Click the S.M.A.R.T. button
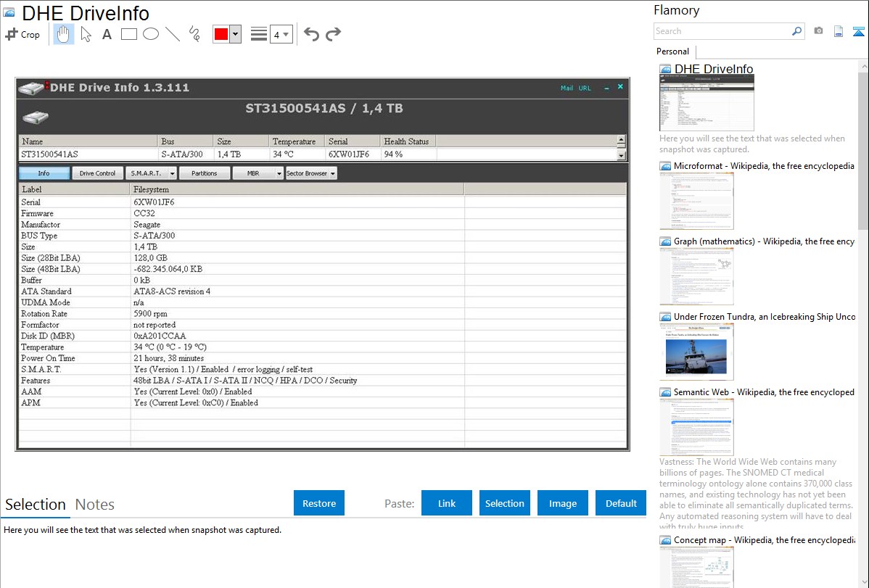 [147, 173]
